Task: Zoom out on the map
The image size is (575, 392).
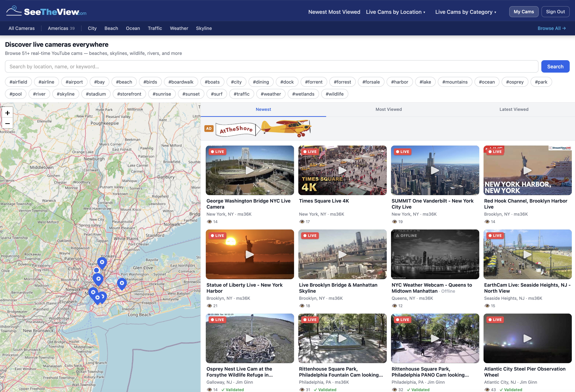Action: pyautogui.click(x=7, y=123)
